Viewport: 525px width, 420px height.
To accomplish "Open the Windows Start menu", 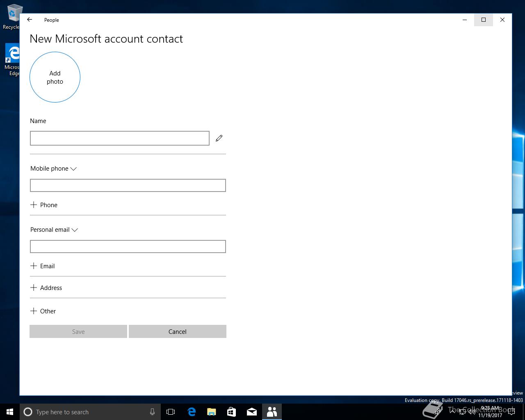I will (10, 412).
